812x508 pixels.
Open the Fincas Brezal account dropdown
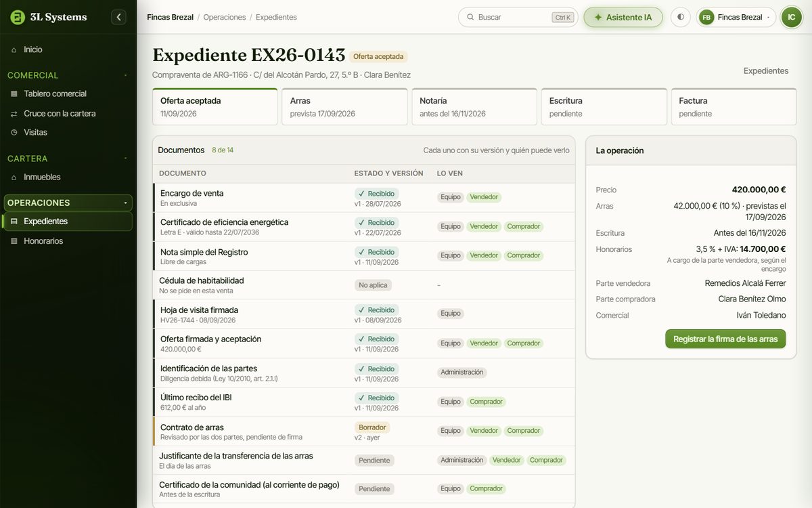point(736,17)
